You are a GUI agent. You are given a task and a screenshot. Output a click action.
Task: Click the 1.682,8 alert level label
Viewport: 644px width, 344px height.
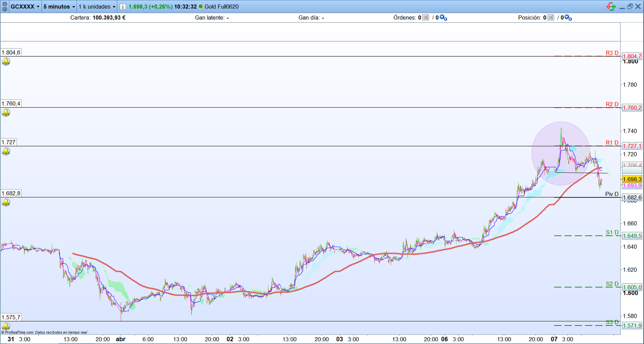11,193
